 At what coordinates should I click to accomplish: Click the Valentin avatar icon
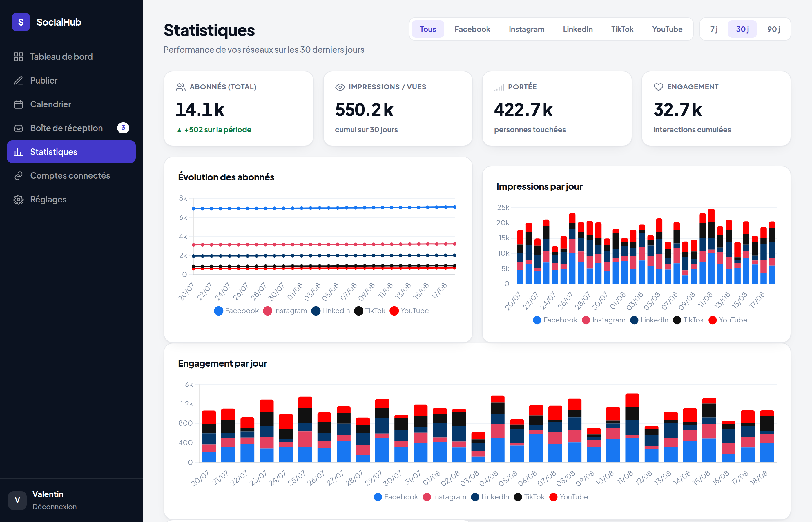[x=17, y=500]
